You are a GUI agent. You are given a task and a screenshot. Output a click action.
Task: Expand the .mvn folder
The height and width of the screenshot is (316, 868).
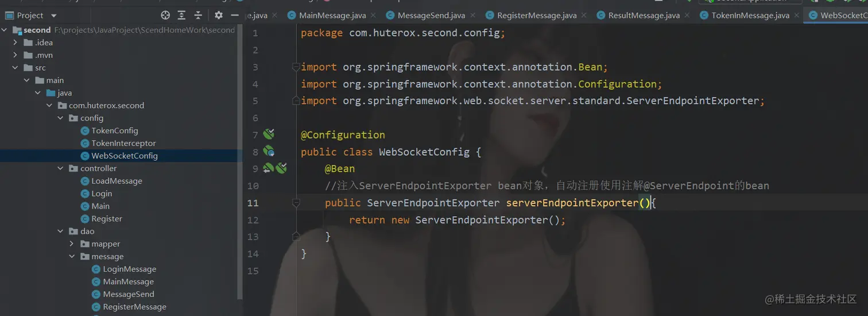[x=15, y=55]
